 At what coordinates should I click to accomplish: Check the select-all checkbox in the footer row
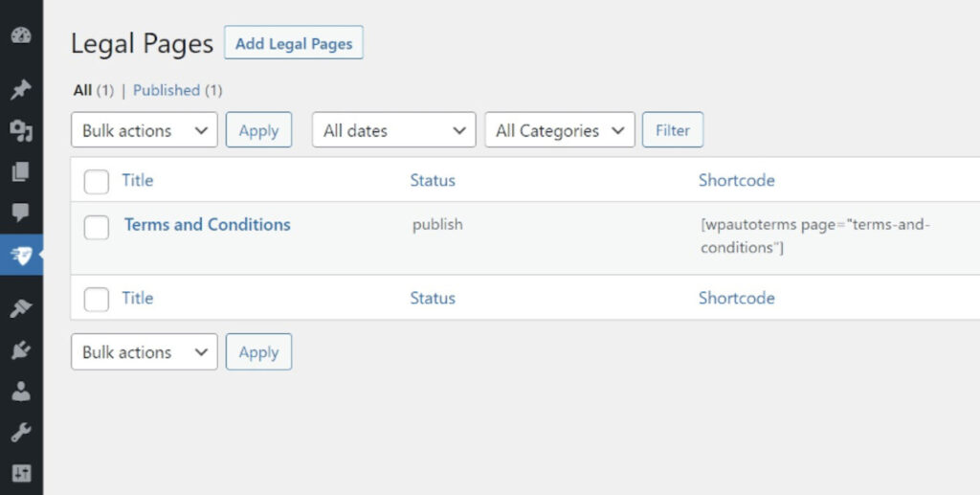[x=97, y=299]
